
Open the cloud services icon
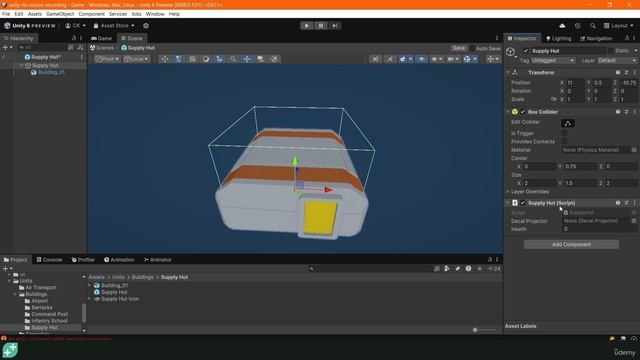562,26
